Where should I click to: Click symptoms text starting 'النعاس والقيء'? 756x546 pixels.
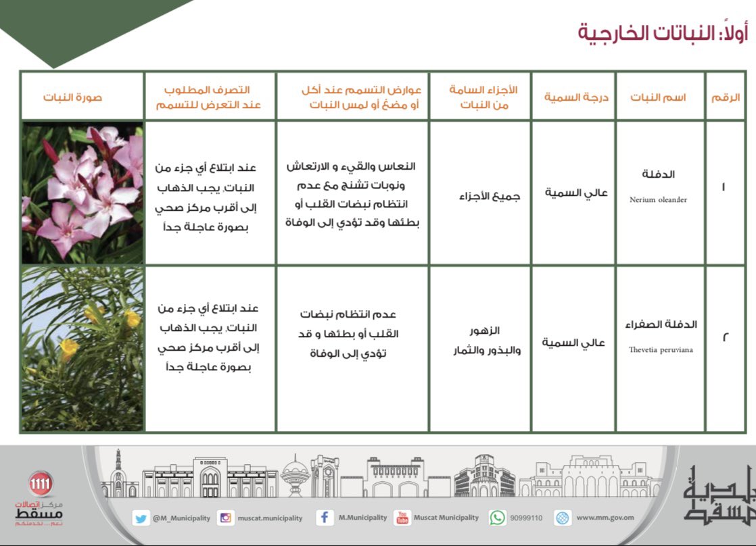click(352, 194)
